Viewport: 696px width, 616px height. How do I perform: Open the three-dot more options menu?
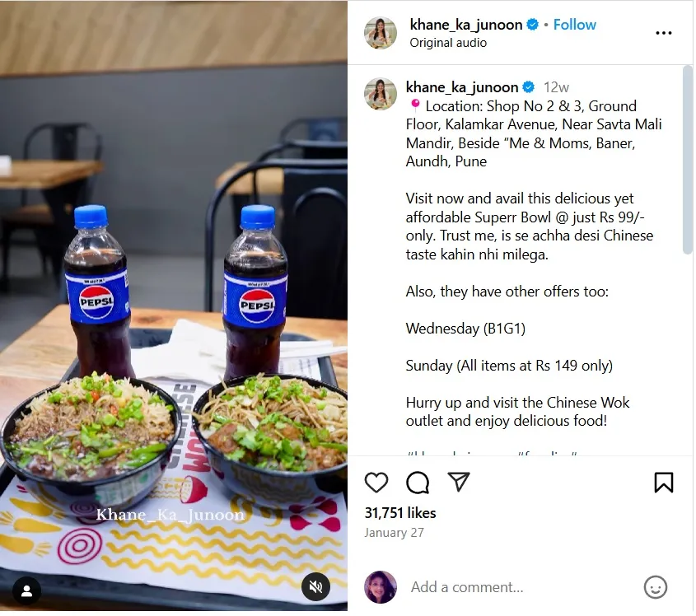[x=666, y=33]
